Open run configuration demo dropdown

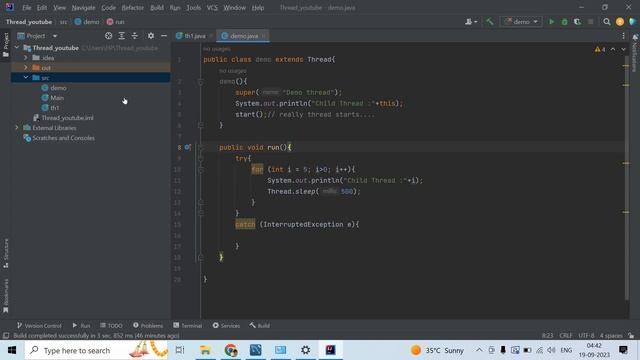point(521,22)
